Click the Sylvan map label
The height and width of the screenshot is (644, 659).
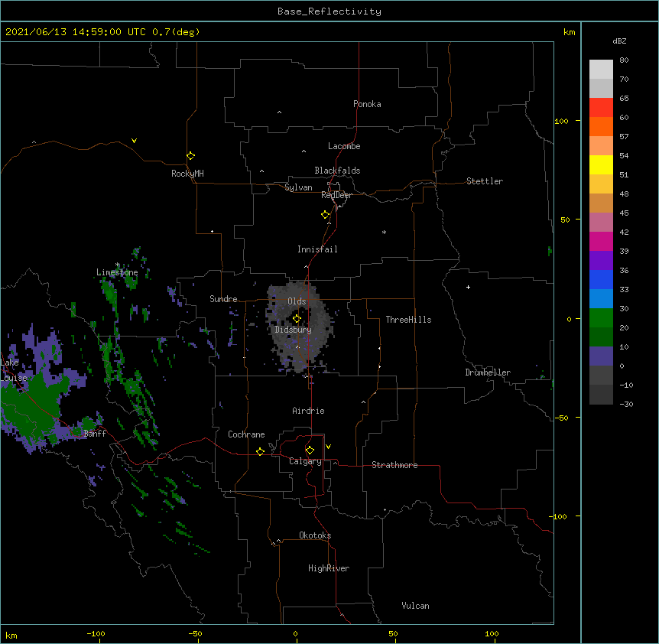point(298,187)
